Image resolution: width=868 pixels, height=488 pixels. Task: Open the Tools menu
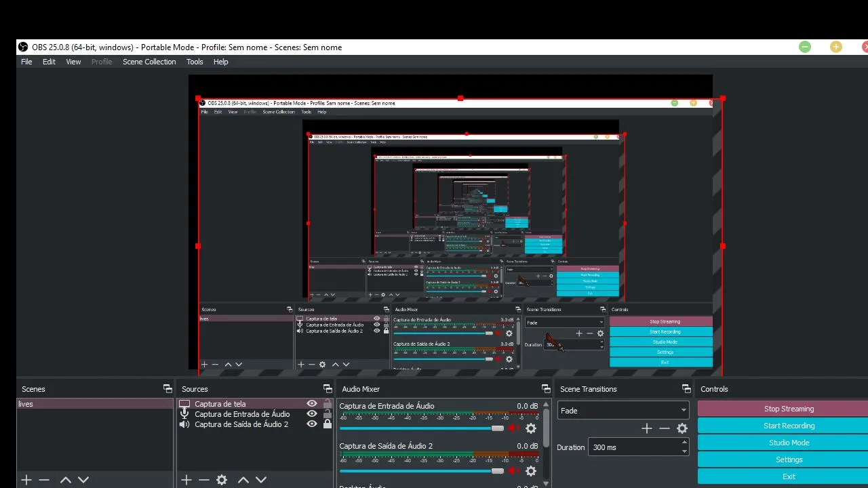click(195, 62)
